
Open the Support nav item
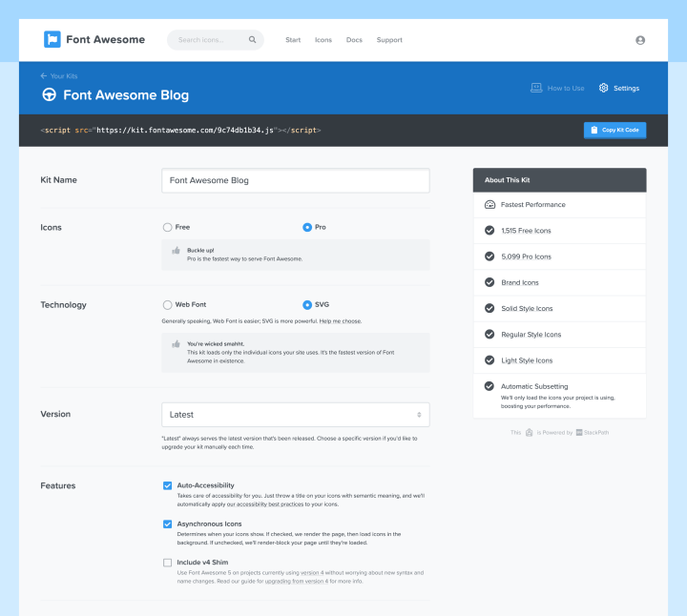[389, 40]
